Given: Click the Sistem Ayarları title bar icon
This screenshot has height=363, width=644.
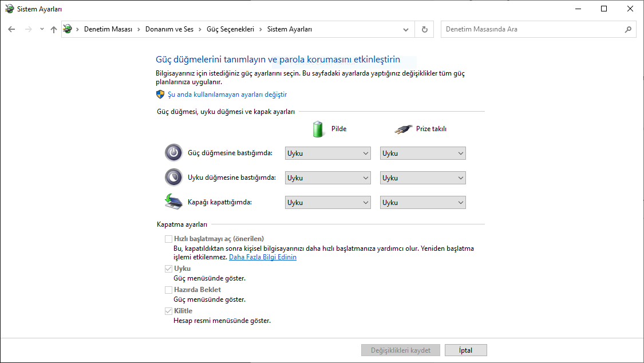Looking at the screenshot, I should click(9, 9).
